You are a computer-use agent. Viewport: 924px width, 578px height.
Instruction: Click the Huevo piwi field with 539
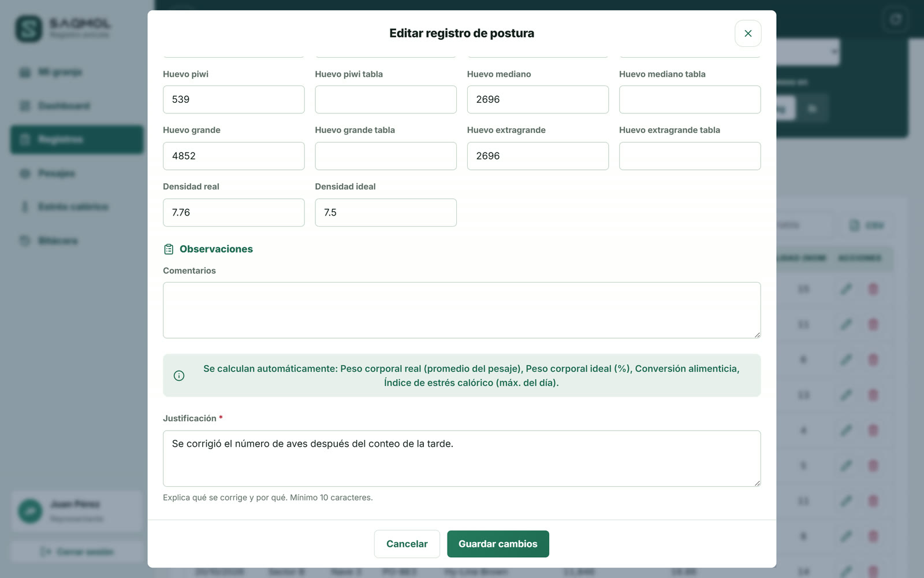pyautogui.click(x=233, y=99)
